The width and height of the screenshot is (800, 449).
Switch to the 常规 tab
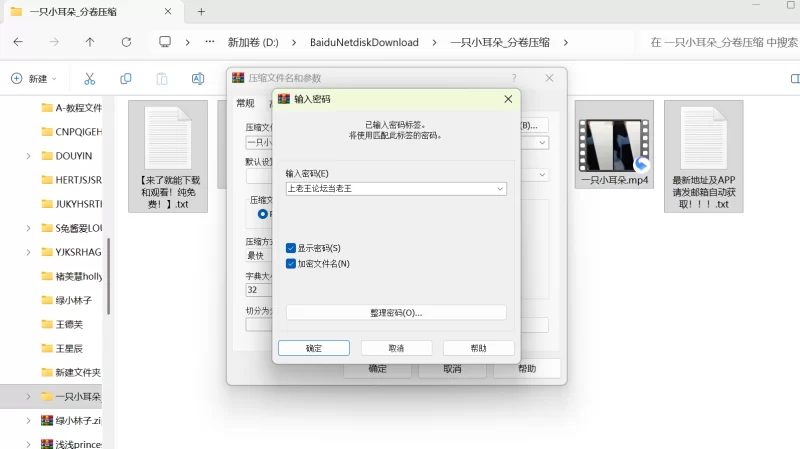click(x=245, y=102)
